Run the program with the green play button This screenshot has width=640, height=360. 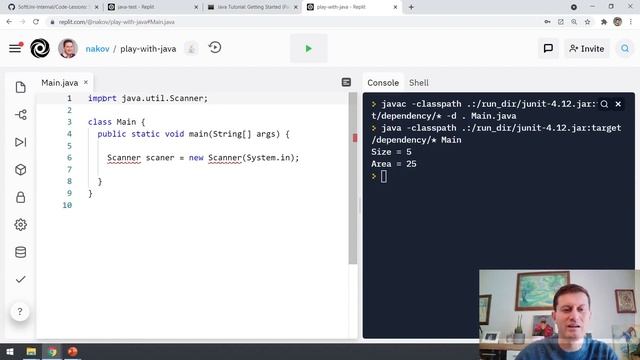coord(309,49)
